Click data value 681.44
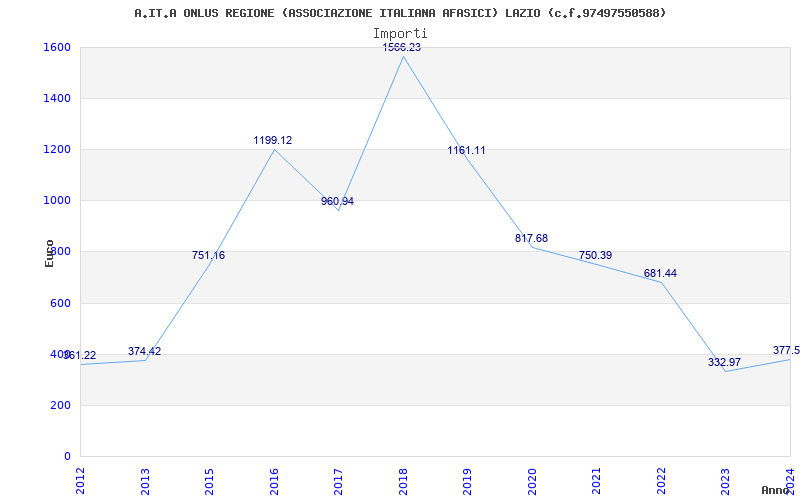This screenshot has height=500, width=800. [660, 273]
